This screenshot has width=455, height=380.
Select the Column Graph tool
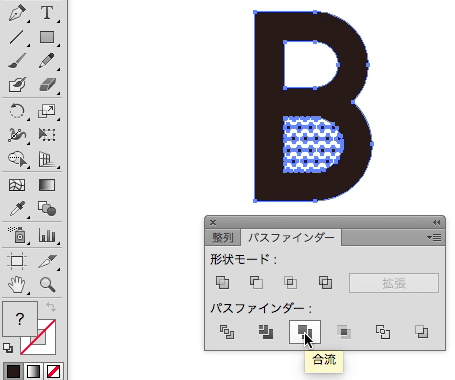47,235
